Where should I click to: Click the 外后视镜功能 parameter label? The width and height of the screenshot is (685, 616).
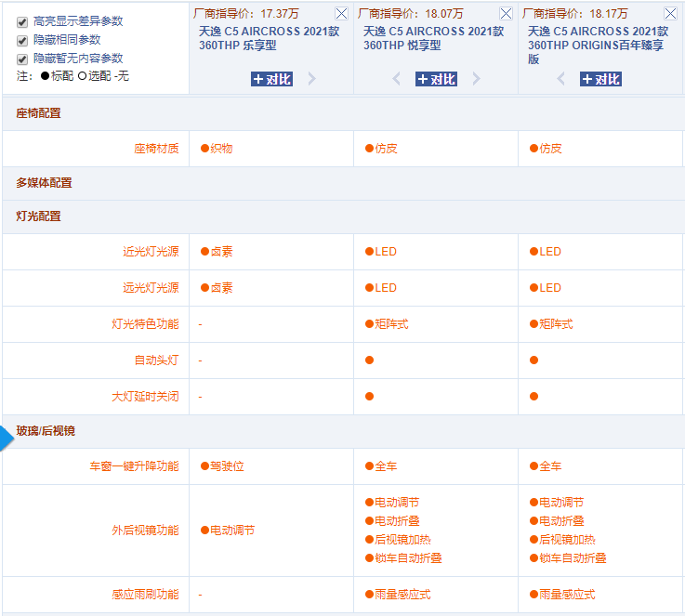coord(145,531)
